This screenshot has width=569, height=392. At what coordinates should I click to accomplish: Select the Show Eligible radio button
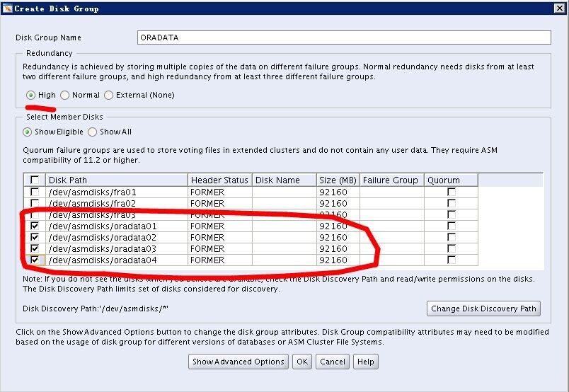click(28, 132)
